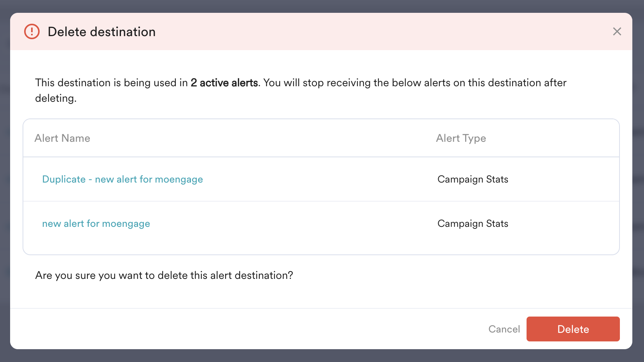Click the Alert Type column header
The width and height of the screenshot is (644, 362).
coord(461,138)
